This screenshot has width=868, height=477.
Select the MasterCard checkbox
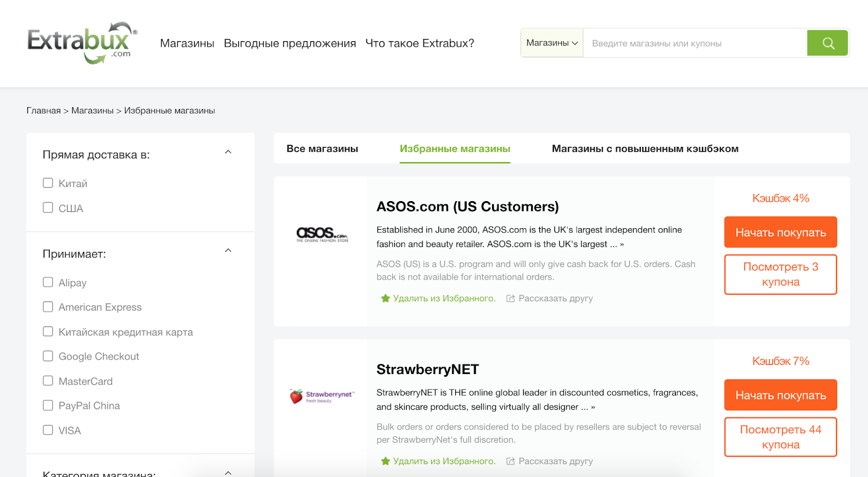(48, 381)
